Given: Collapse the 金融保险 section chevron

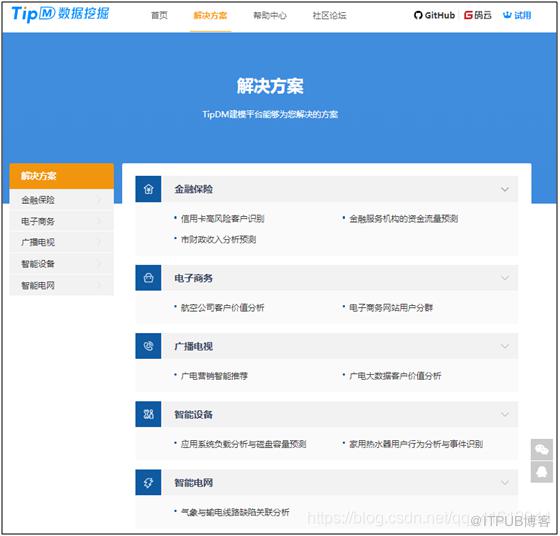Looking at the screenshot, I should pyautogui.click(x=505, y=189).
